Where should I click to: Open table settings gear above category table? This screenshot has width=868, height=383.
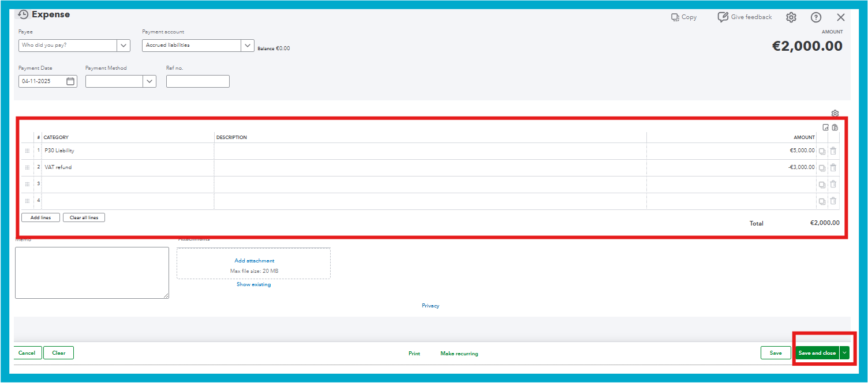835,114
